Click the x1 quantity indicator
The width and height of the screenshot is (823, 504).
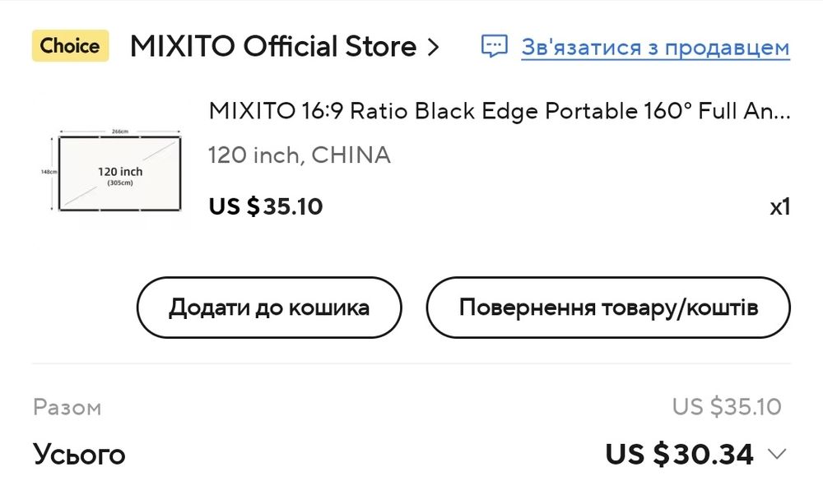coord(779,206)
